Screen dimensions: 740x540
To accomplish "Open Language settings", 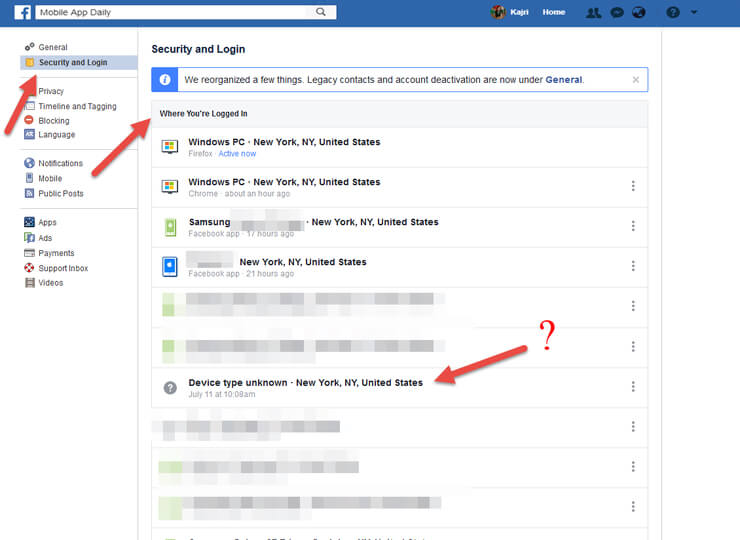I will pyautogui.click(x=57, y=135).
